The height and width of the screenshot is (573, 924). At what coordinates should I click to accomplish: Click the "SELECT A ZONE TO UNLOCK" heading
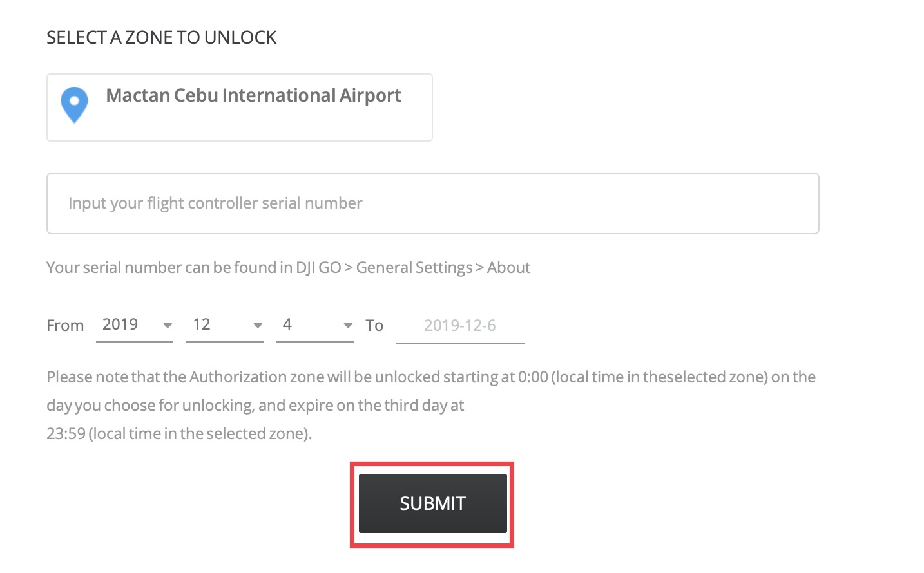coord(161,38)
